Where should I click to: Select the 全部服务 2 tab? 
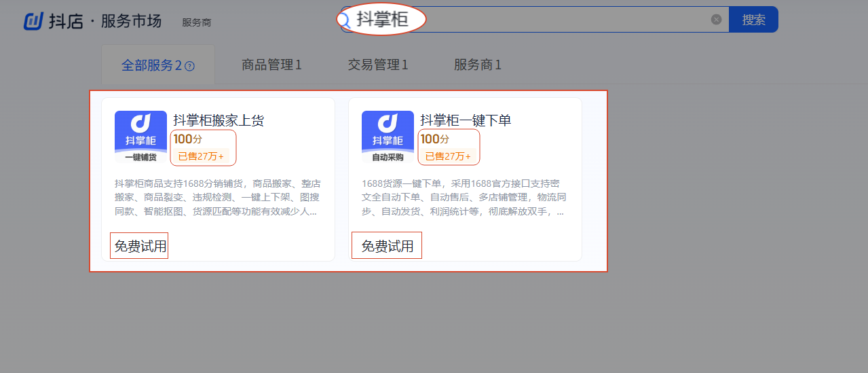pos(158,65)
